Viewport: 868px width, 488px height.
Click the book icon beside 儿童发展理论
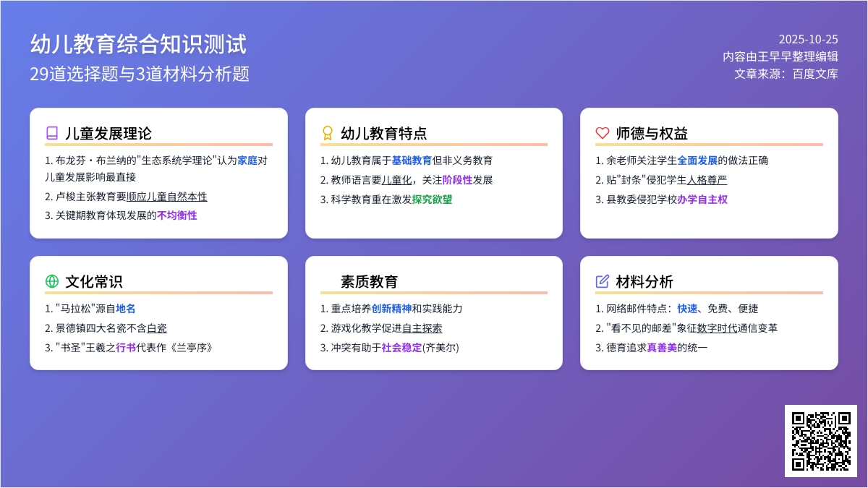click(x=51, y=133)
